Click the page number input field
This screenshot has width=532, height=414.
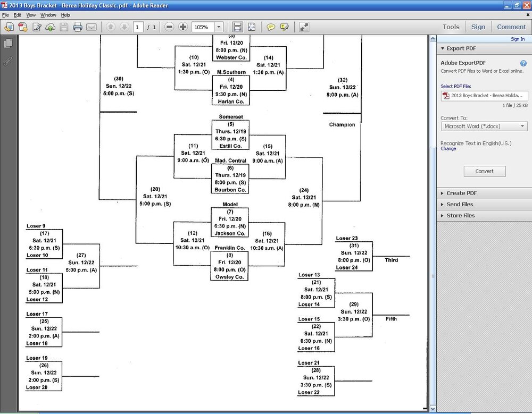tap(138, 27)
